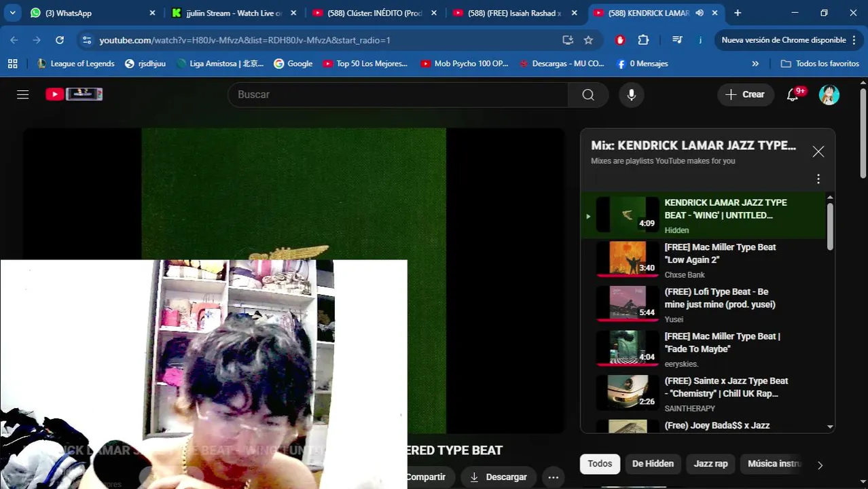Select Joey Bada$$ x Jazz playlist item
The image size is (868, 489).
tap(704, 427)
